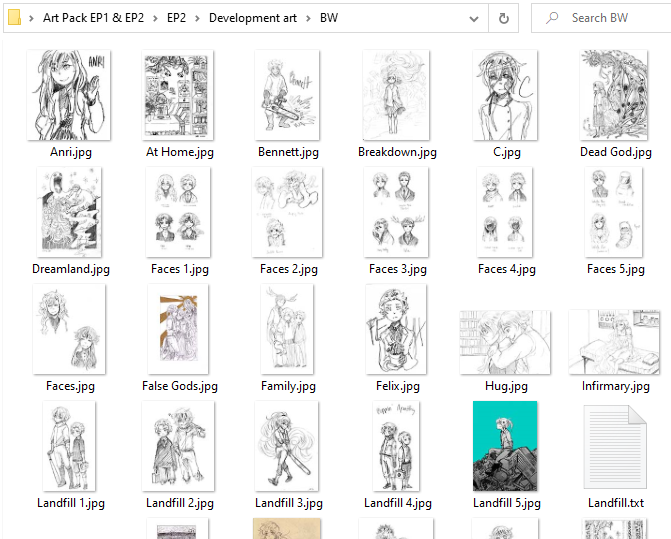The width and height of the screenshot is (671, 539).
Task: Select the Bennett.jpg thumbnail
Action: tap(287, 95)
